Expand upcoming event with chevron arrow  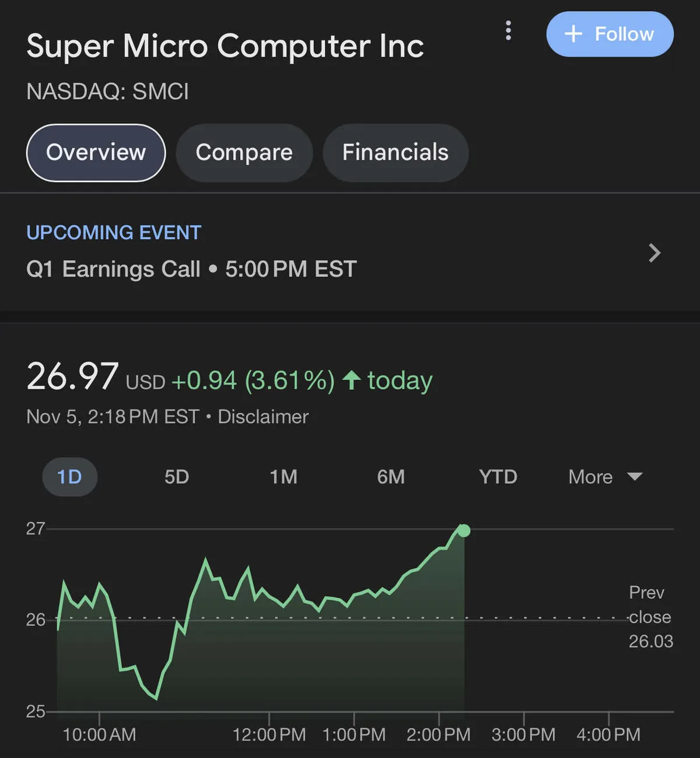(654, 253)
